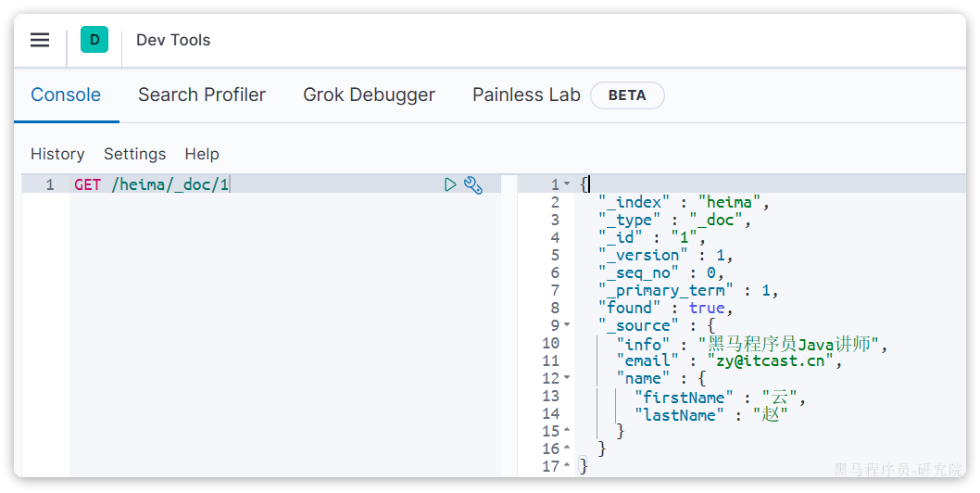Click the BETA badge
Image resolution: width=980 pixels, height=493 pixels.
pos(627,95)
